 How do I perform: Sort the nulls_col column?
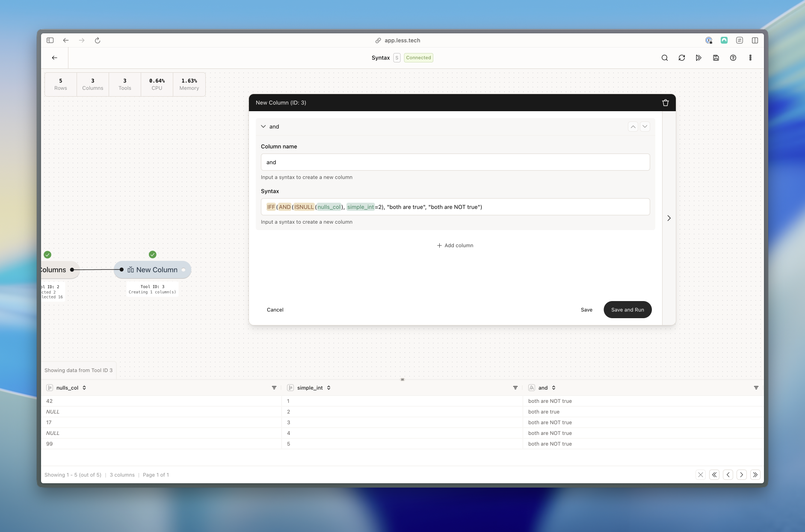84,388
